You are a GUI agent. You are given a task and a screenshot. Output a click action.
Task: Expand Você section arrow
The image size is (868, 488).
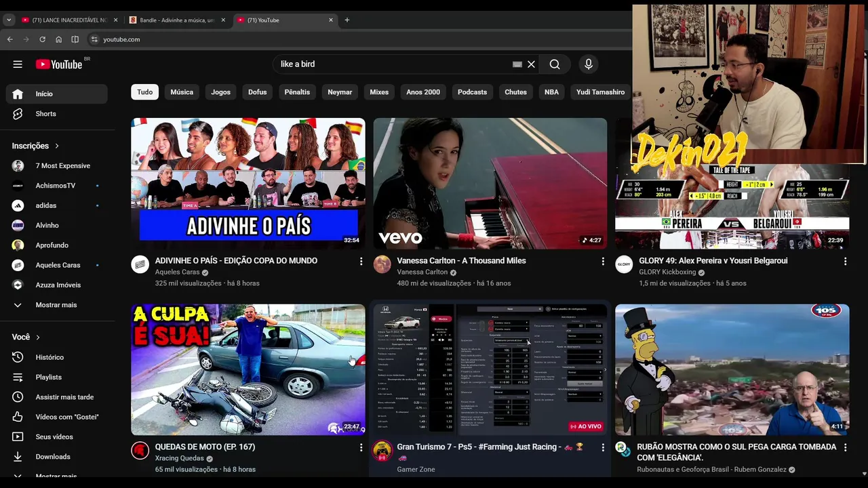(x=38, y=337)
